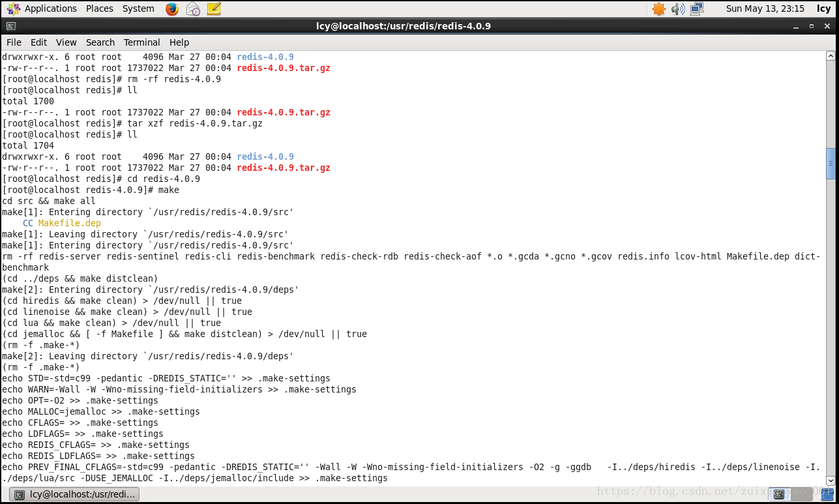The width and height of the screenshot is (839, 504).
Task: Launch Firefox from the top panel
Action: point(172,9)
